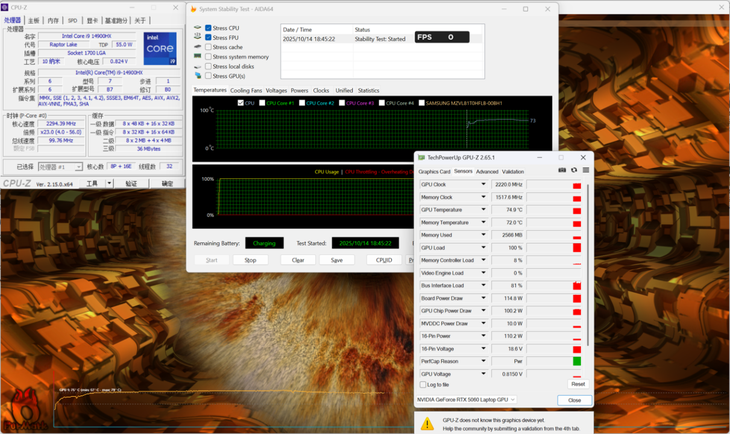This screenshot has width=730, height=434.
Task: Switch to GPU-Z Graphics Card tab
Action: 434,171
